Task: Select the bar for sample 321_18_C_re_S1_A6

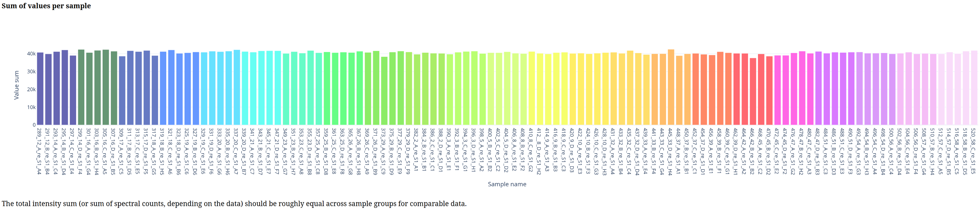Action: [x=171, y=87]
